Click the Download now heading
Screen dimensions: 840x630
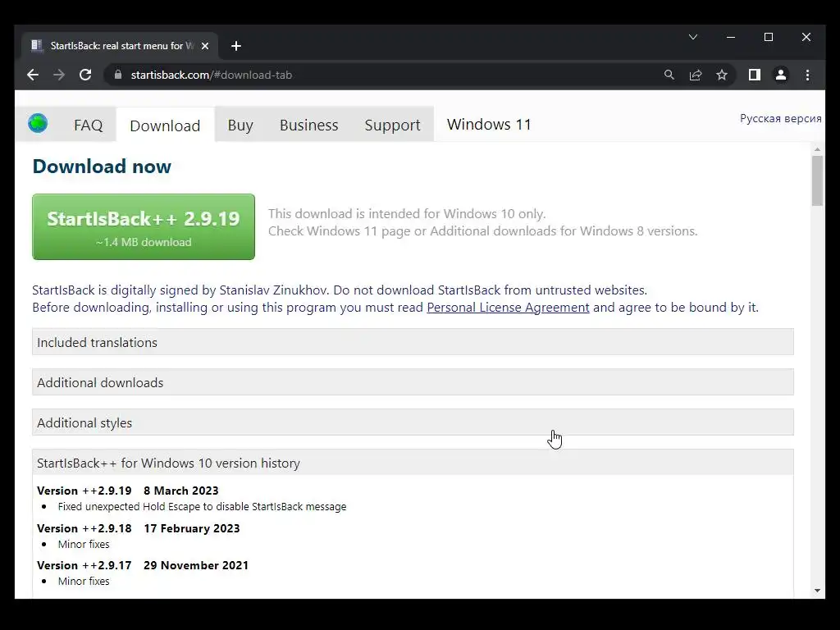click(102, 167)
